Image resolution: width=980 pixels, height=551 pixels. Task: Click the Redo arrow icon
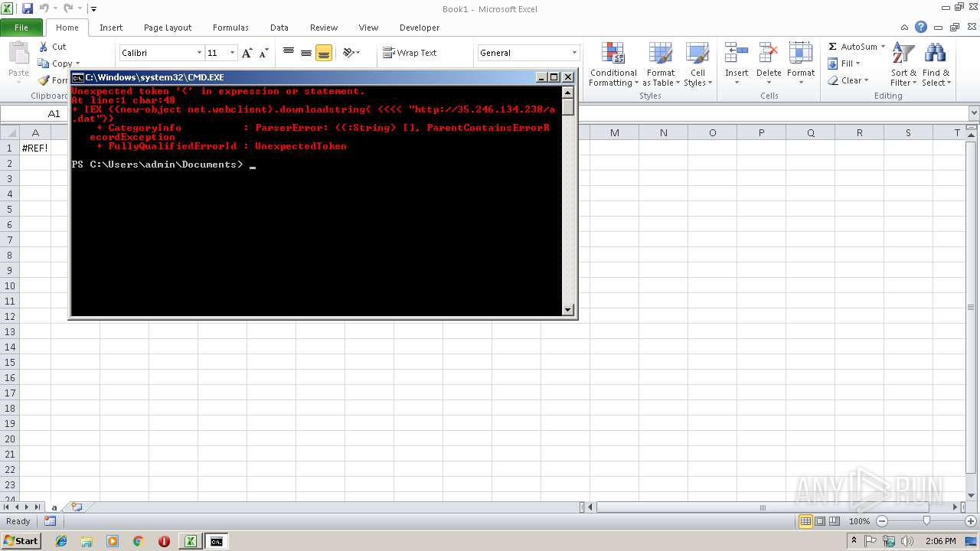(68, 8)
